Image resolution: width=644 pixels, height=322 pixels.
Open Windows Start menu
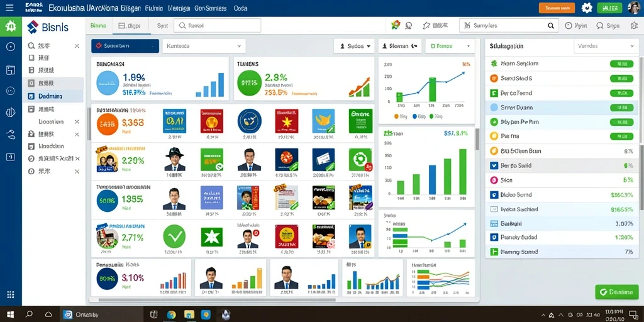point(10,314)
